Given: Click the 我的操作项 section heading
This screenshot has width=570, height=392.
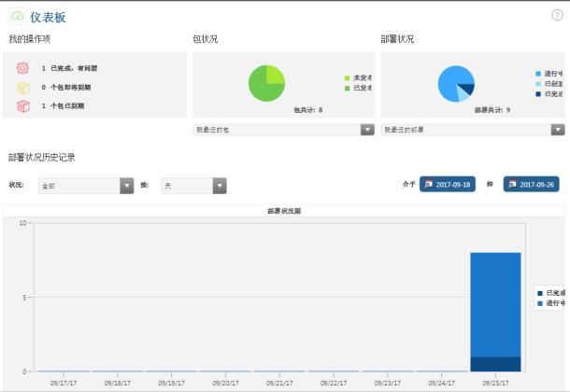Looking at the screenshot, I should click(x=30, y=39).
